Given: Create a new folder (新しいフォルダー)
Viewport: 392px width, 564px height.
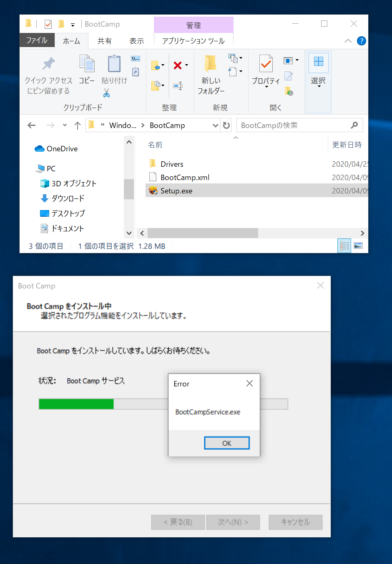Looking at the screenshot, I should (211, 74).
